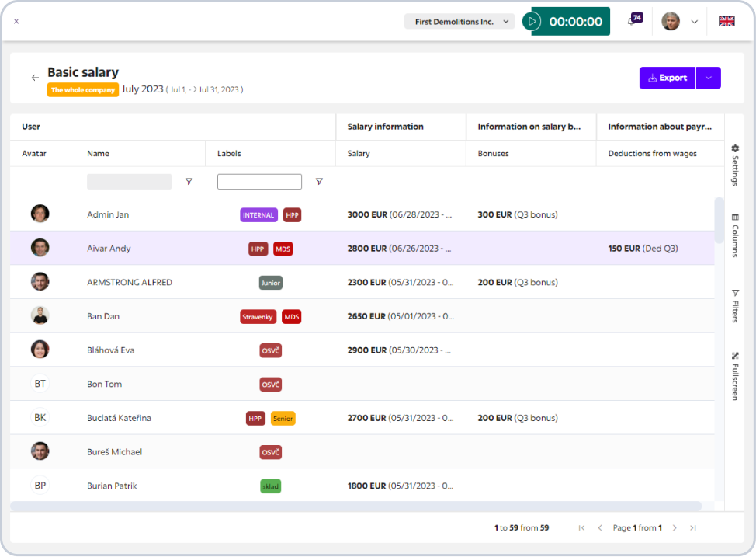Go to the next page arrow

click(x=675, y=528)
